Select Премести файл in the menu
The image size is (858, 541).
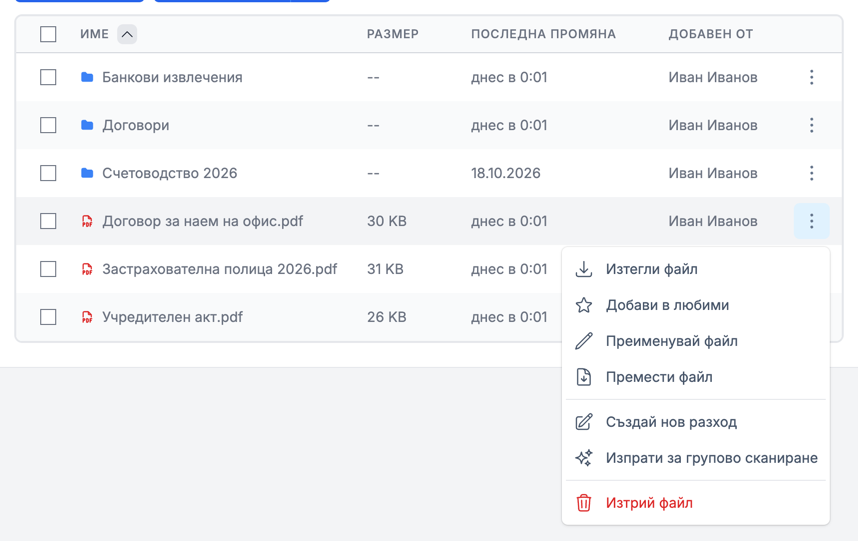pos(695,377)
